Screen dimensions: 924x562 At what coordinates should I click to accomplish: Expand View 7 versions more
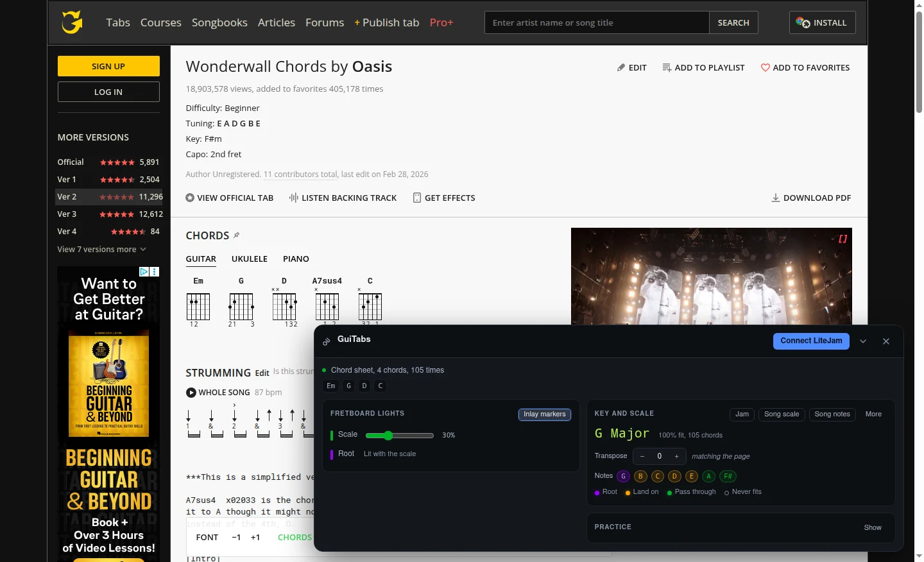coord(102,249)
